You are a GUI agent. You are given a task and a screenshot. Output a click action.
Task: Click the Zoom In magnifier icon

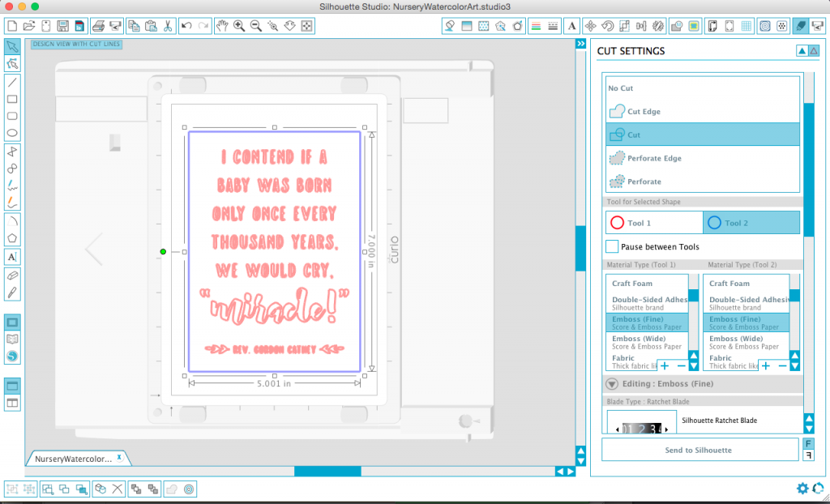click(239, 26)
